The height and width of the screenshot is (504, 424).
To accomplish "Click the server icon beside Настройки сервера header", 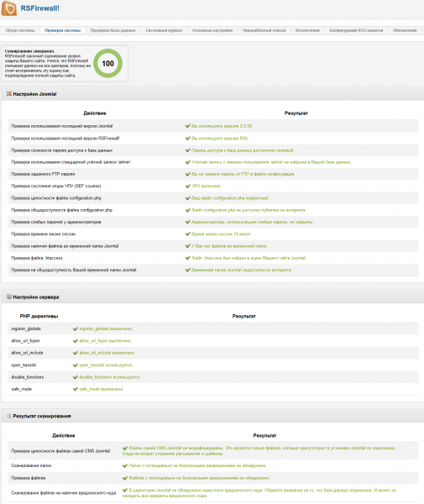I will (x=9, y=297).
